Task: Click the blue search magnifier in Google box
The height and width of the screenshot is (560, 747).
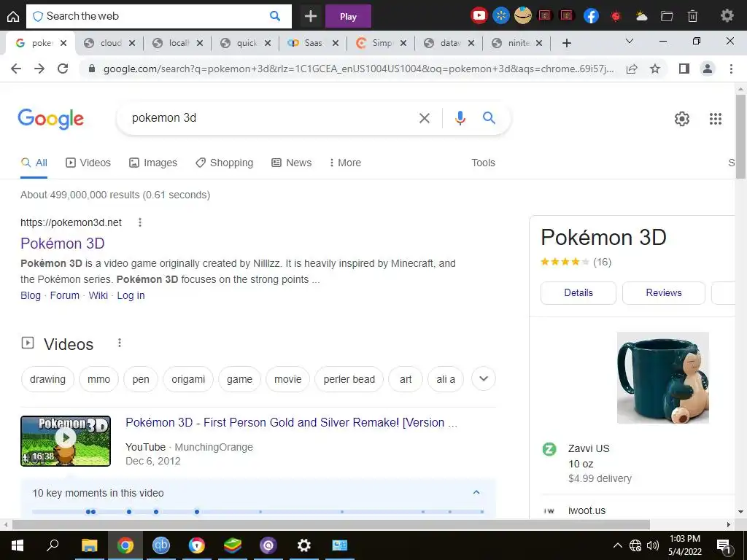Action: (x=489, y=117)
